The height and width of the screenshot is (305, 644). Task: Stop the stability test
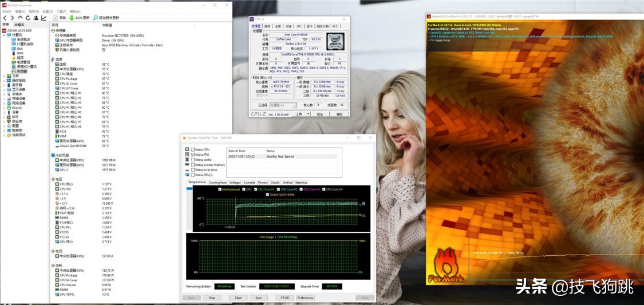click(x=212, y=298)
